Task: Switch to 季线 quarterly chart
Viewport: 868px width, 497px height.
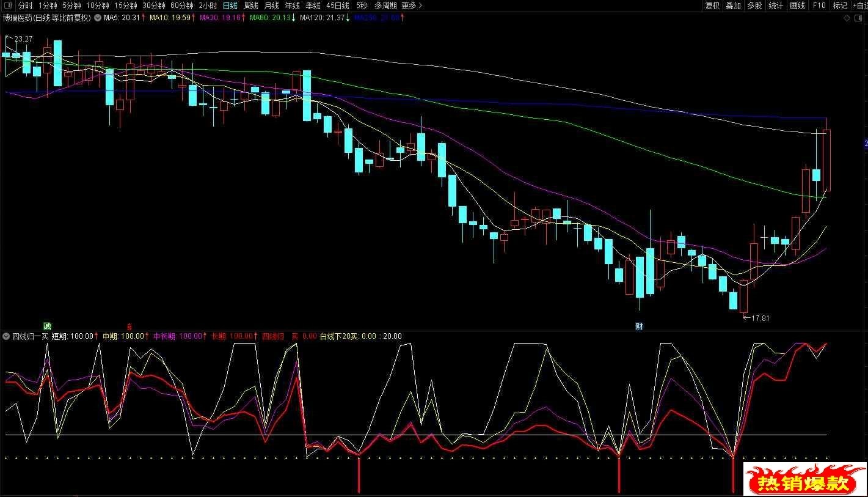Action: (313, 6)
